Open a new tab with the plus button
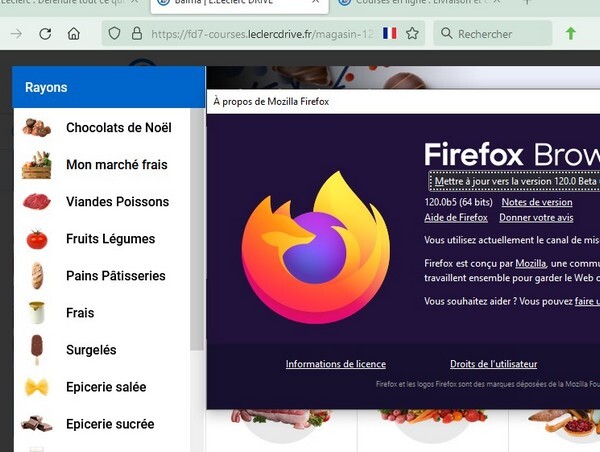 [x=527, y=2]
